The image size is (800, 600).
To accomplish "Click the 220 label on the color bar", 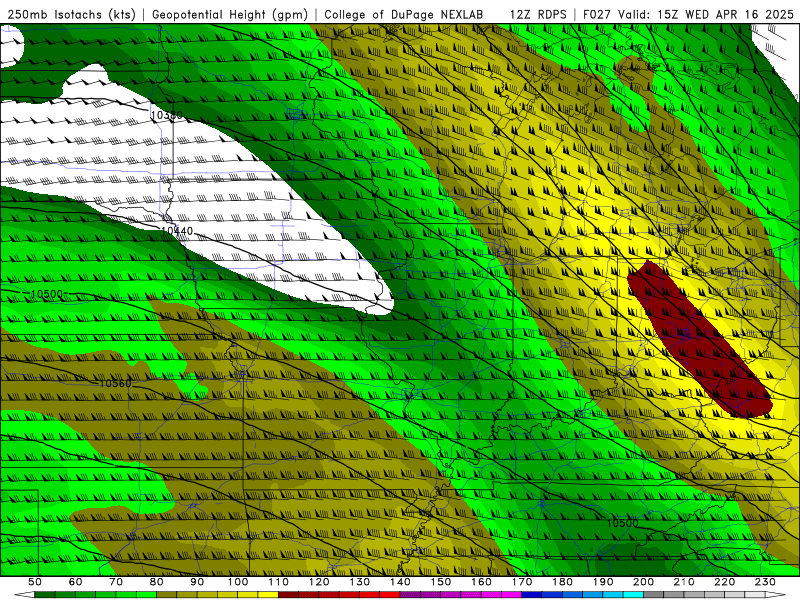I will (x=725, y=582).
